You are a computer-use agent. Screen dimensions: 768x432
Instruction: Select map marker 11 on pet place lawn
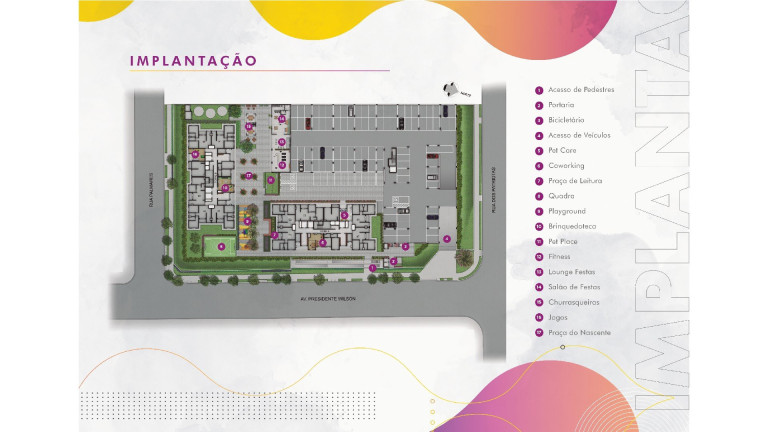coord(270,180)
